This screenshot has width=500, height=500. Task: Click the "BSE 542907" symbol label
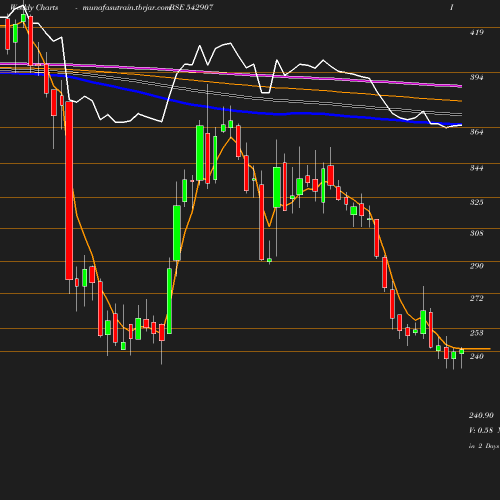[191, 8]
